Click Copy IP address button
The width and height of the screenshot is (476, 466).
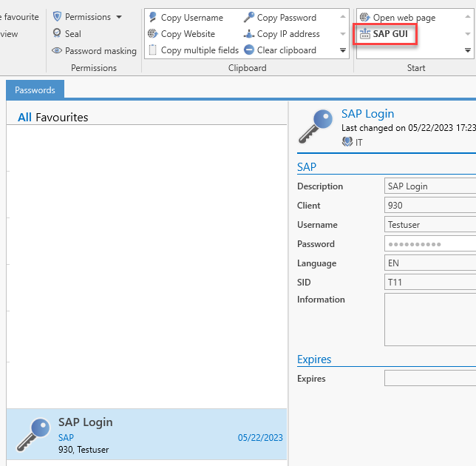point(282,34)
